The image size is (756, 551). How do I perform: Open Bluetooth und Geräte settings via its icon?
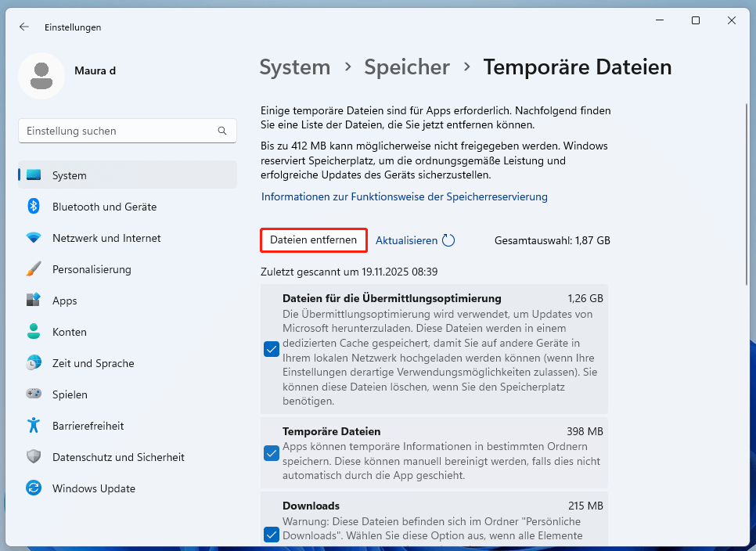coord(33,207)
